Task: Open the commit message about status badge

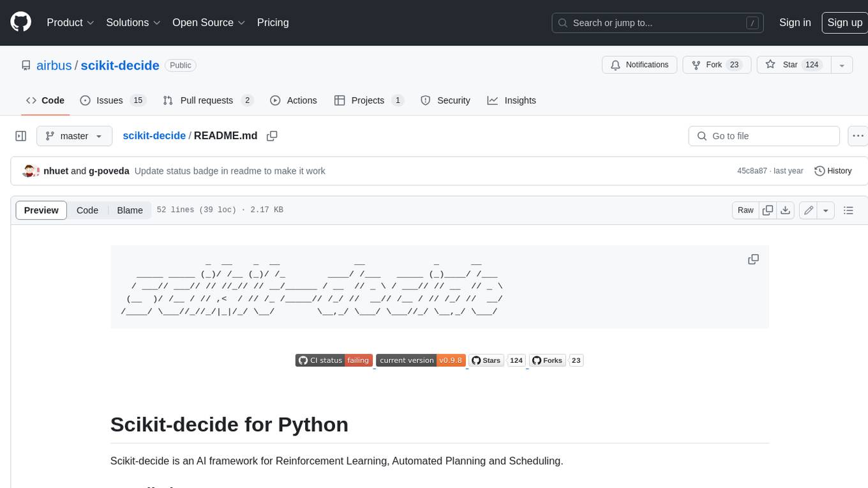Action: [x=230, y=171]
